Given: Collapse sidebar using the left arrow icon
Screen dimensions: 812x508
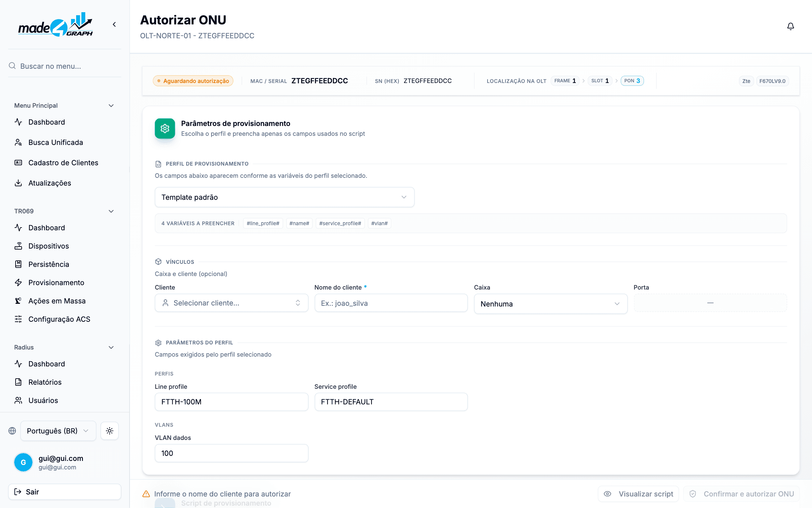Looking at the screenshot, I should [114, 24].
